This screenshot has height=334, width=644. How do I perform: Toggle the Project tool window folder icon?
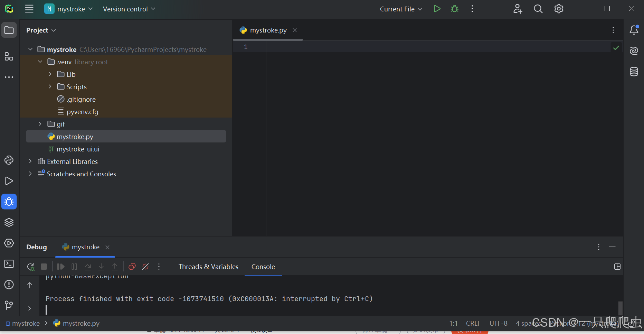pyautogui.click(x=9, y=30)
